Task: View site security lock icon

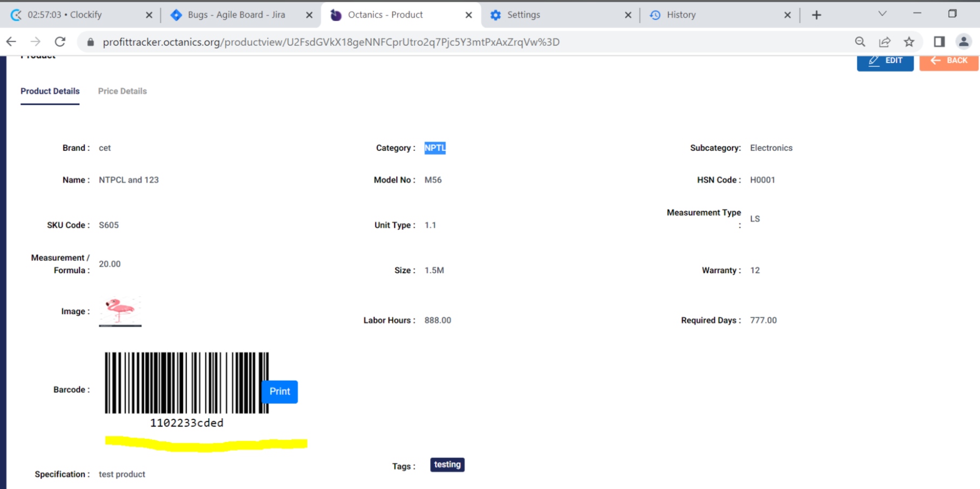Action: (91, 42)
